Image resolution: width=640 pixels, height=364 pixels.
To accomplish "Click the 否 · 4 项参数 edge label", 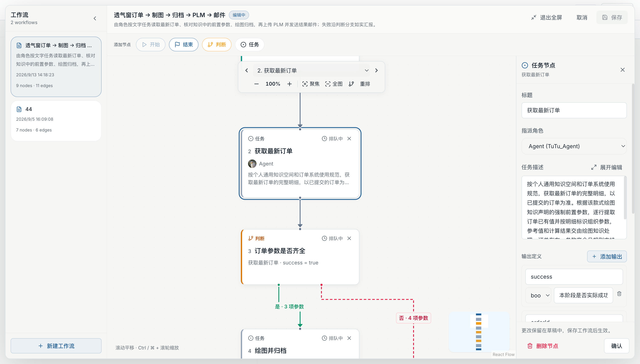I will click(414, 318).
